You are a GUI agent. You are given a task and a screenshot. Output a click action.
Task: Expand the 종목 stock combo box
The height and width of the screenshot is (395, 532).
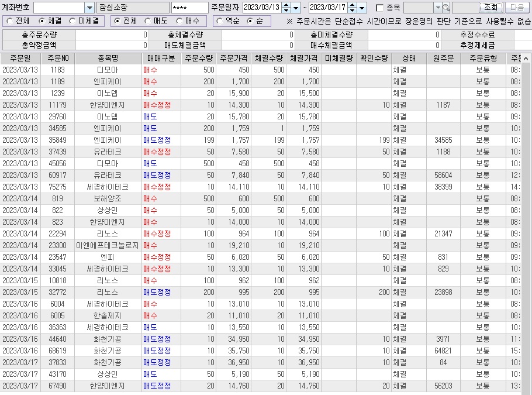coord(438,8)
